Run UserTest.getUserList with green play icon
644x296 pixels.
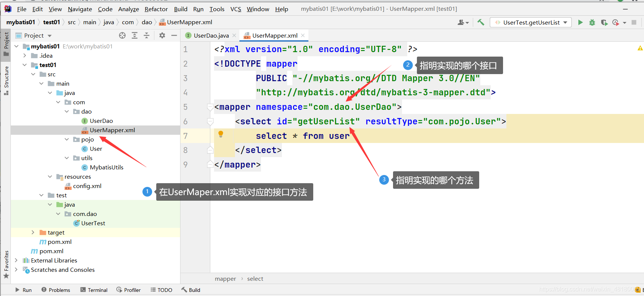coord(580,22)
